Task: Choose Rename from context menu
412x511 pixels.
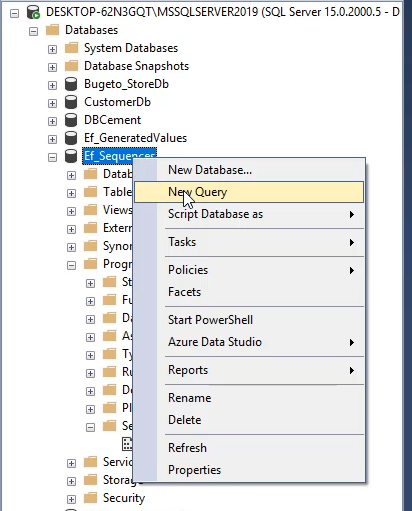Action: coord(249,398)
